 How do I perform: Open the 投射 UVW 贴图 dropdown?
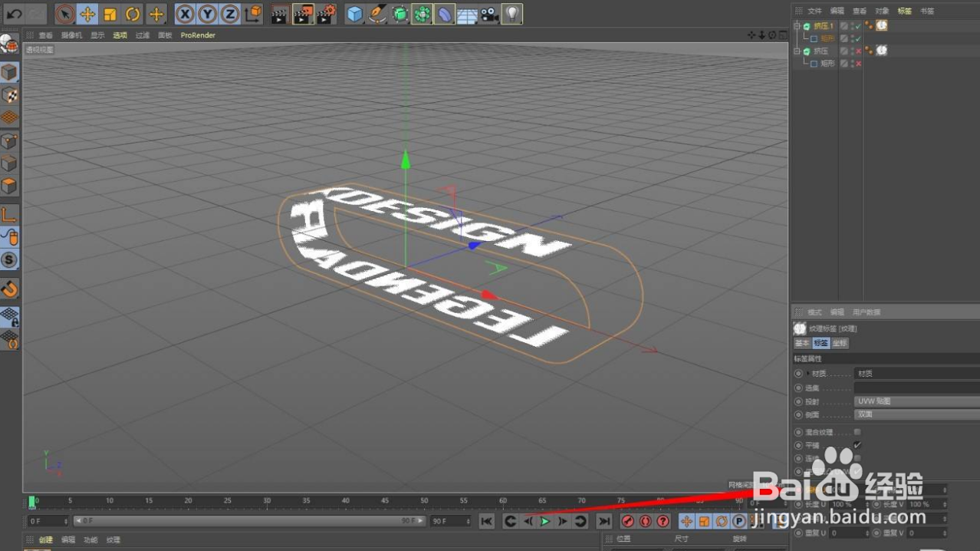click(x=916, y=401)
